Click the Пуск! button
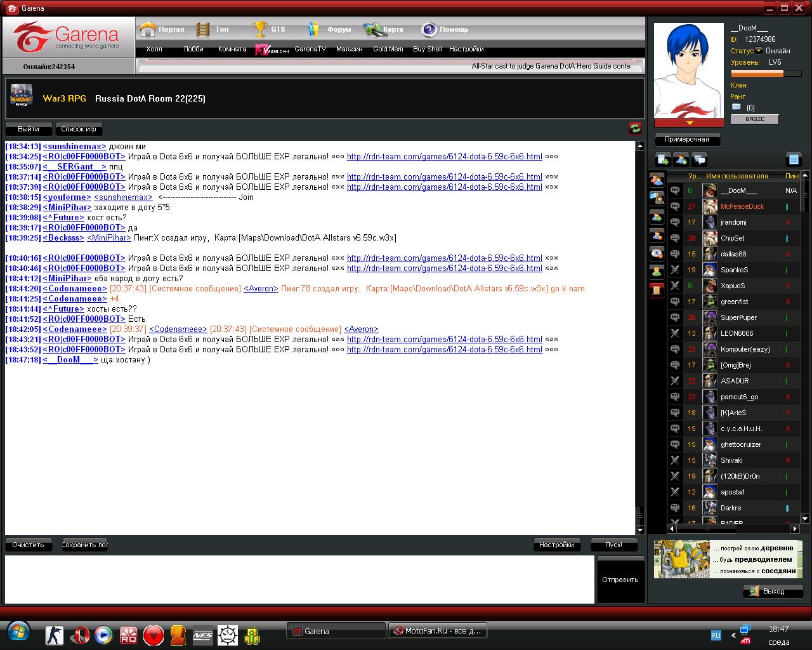This screenshot has height=650, width=812. (x=614, y=545)
